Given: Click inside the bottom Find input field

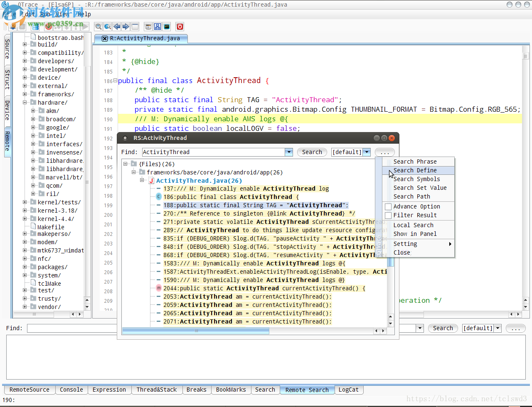Looking at the screenshot, I should tap(71, 328).
